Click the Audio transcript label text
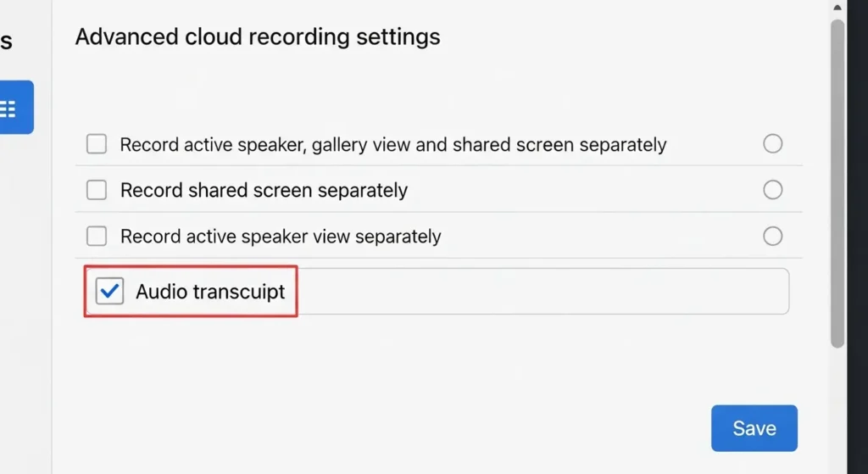This screenshot has width=868, height=474. point(210,293)
